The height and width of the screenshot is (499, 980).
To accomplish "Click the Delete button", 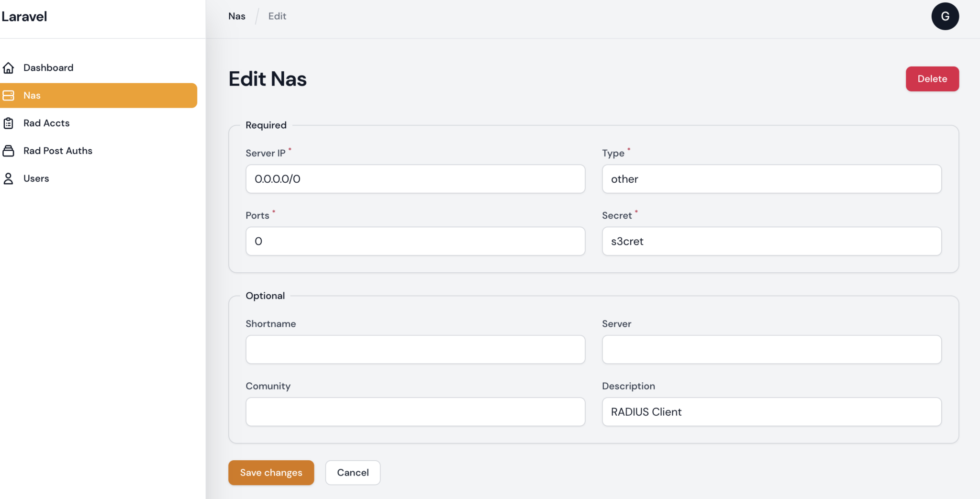I will click(932, 78).
